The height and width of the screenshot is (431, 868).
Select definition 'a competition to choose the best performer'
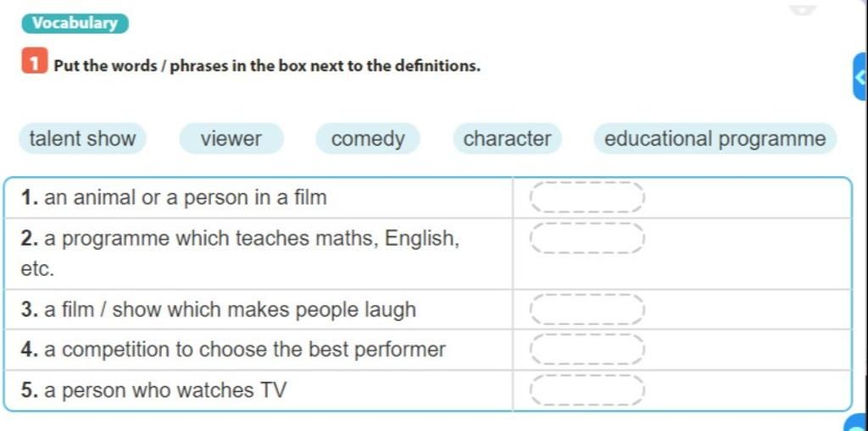(233, 349)
